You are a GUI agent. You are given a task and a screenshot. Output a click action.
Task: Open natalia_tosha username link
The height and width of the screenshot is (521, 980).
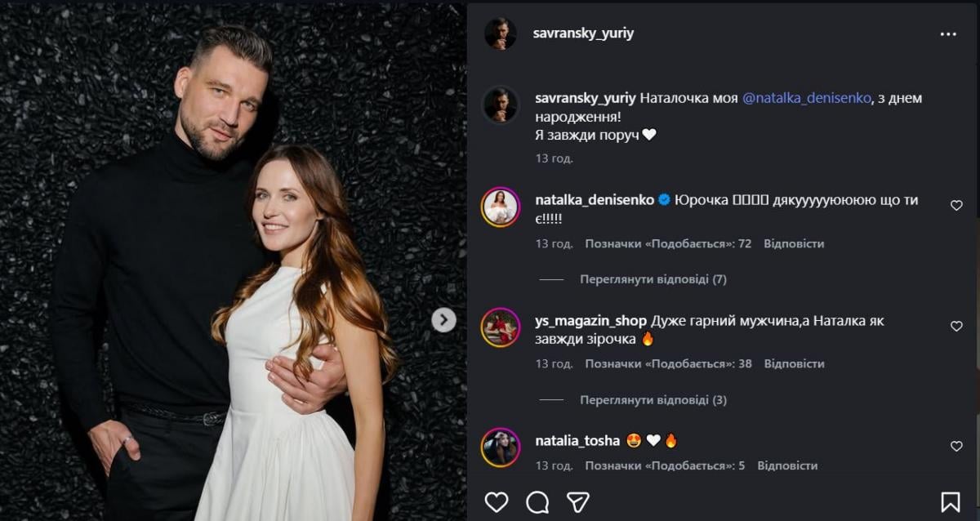point(577,441)
